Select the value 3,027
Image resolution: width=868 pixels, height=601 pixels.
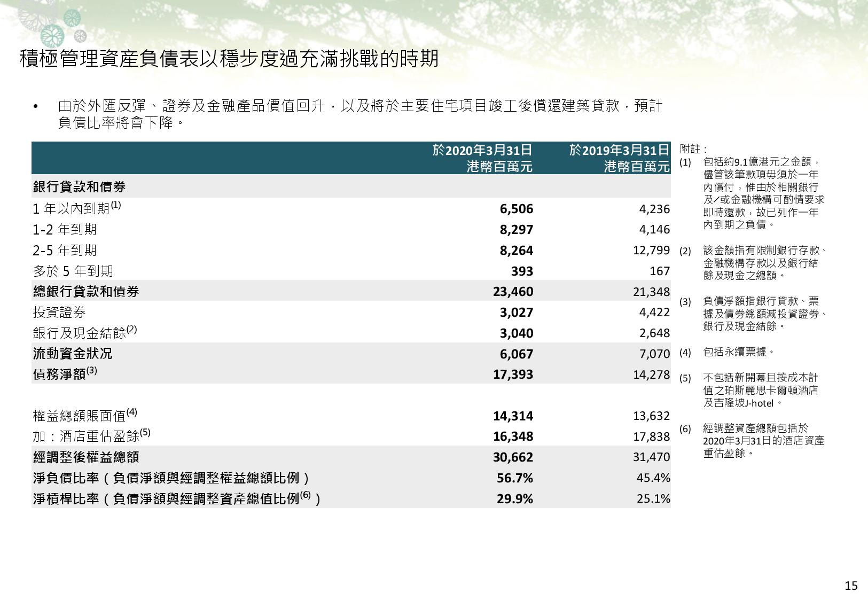coord(517,313)
